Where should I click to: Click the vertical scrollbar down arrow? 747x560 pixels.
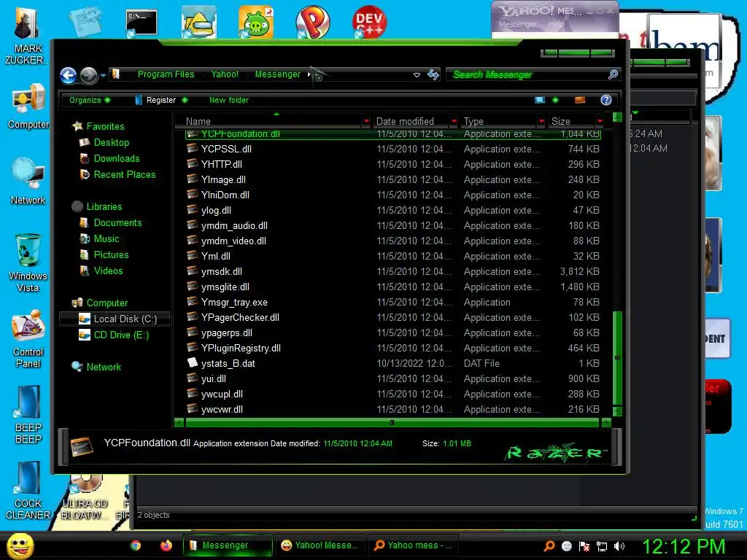point(617,411)
